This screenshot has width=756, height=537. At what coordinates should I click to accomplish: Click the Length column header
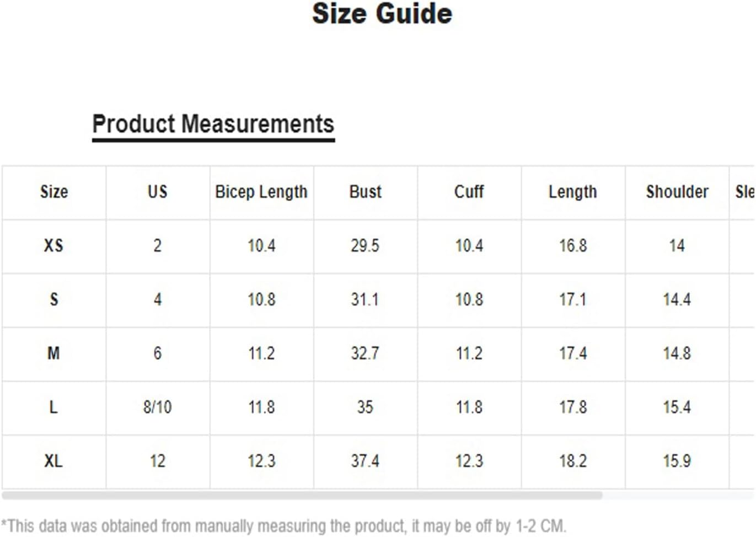(572, 192)
